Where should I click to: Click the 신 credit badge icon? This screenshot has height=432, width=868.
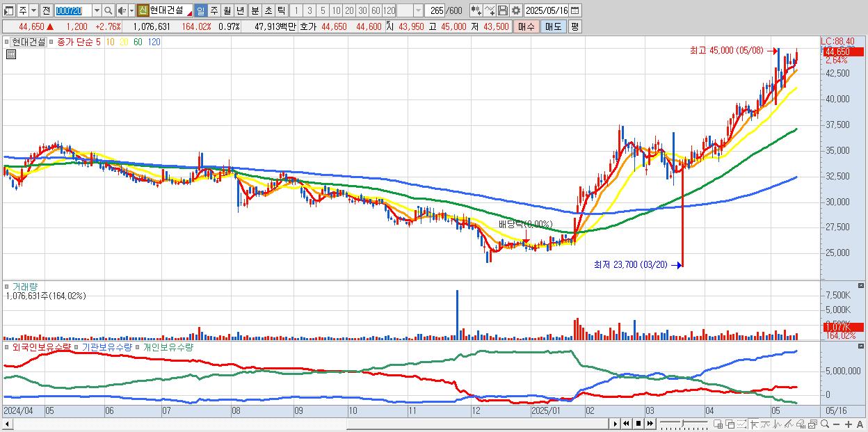(x=143, y=10)
